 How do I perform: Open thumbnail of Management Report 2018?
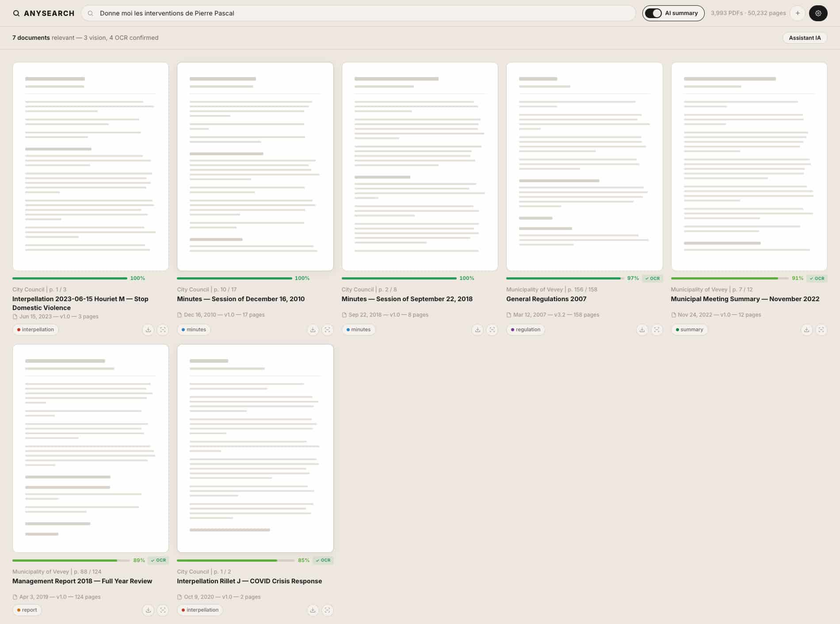[x=91, y=448]
